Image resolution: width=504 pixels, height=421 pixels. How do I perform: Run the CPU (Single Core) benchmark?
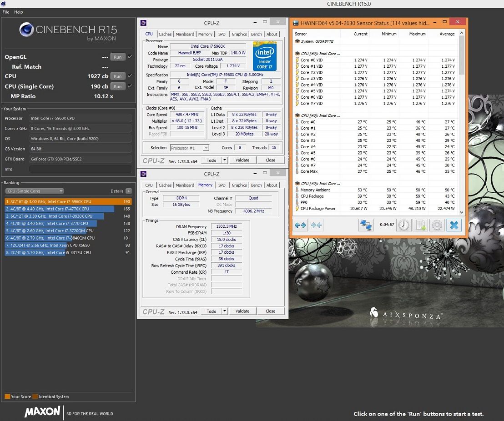point(118,86)
